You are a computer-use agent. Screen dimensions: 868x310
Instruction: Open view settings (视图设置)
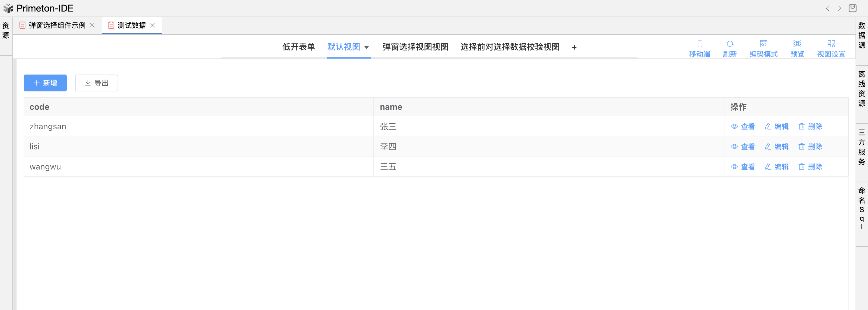coord(831,44)
